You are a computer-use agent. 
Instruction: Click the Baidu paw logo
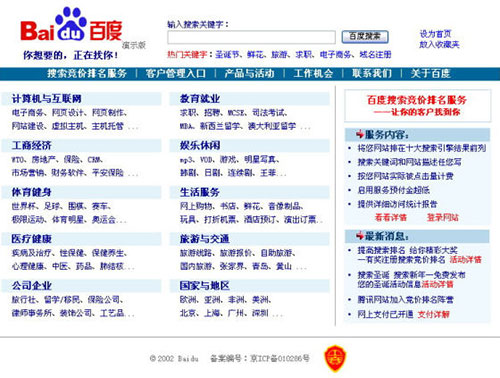point(71,24)
